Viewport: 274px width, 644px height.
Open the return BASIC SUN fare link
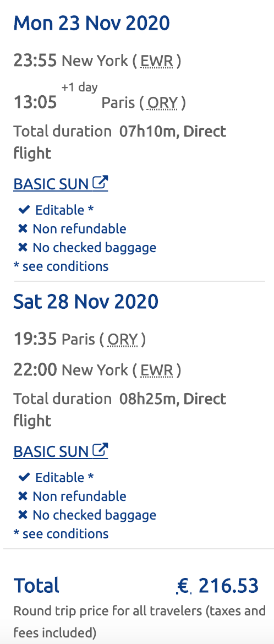pyautogui.click(x=61, y=451)
